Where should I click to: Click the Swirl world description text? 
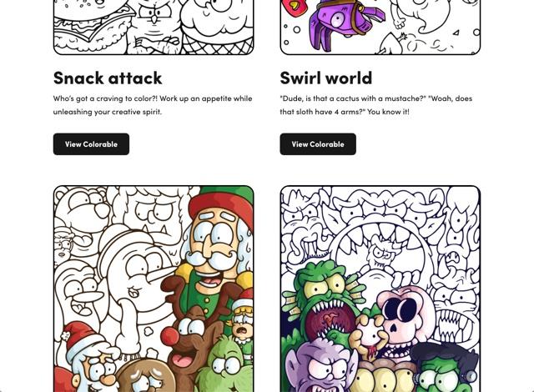[376, 105]
